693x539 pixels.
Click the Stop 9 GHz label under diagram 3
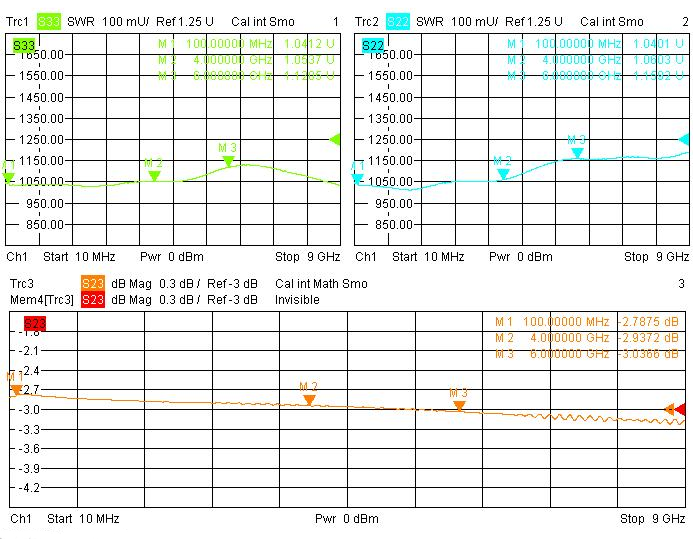click(x=652, y=519)
